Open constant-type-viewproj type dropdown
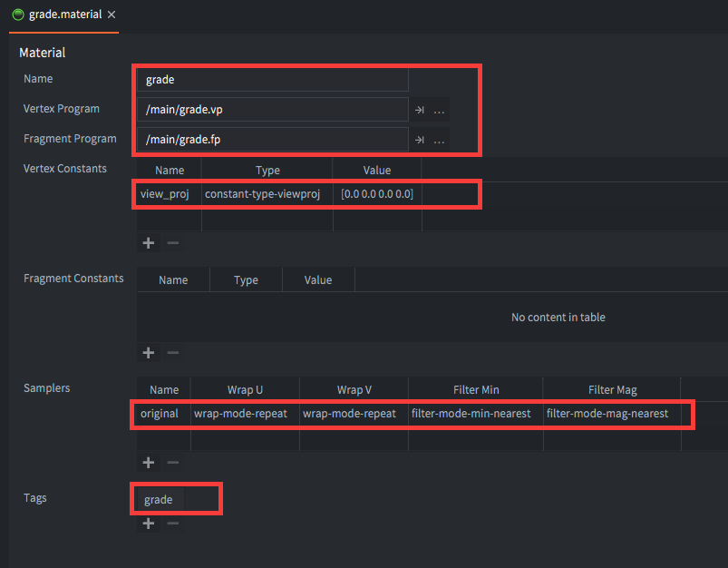Image resolution: width=728 pixels, height=568 pixels. click(x=263, y=194)
